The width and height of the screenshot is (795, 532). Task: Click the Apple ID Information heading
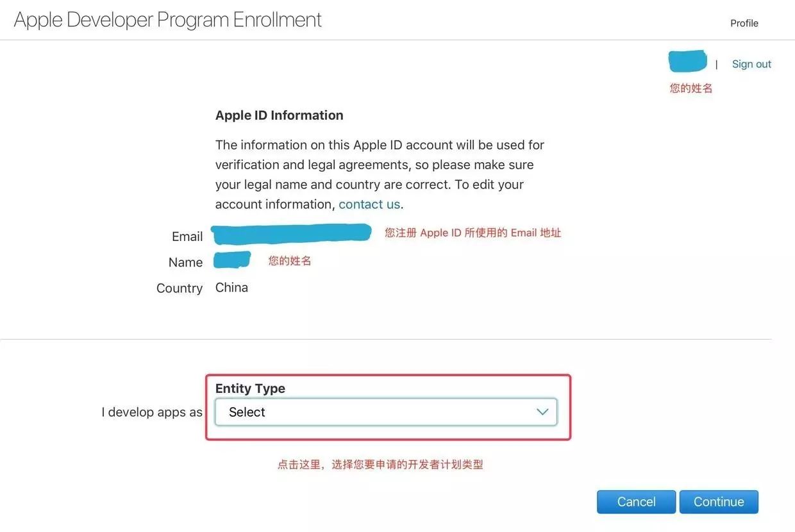point(280,115)
